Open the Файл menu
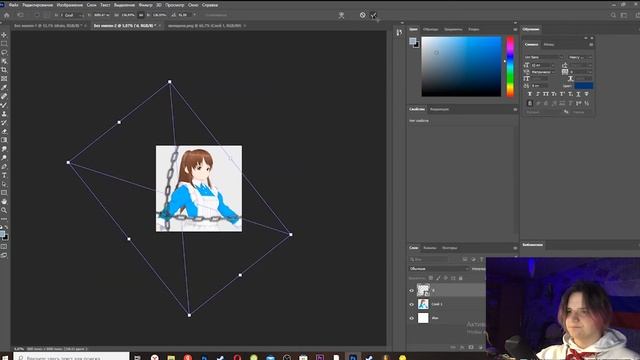The width and height of the screenshot is (640, 360). [x=13, y=5]
